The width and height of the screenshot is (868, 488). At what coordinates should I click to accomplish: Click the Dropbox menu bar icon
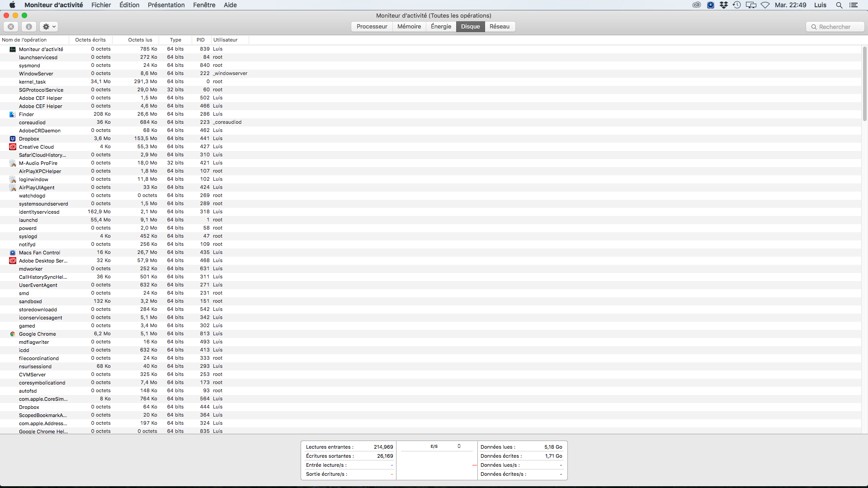[724, 5]
